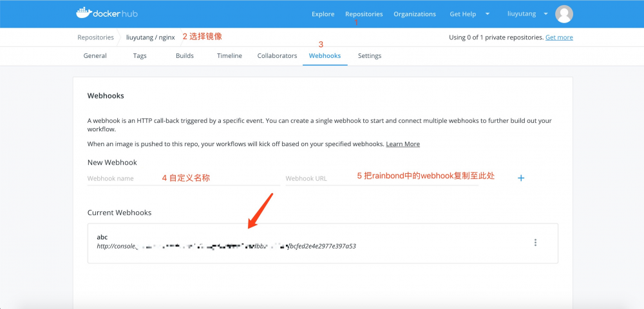Open Explore in the top navigation
The width and height of the screenshot is (644, 309).
tap(323, 14)
